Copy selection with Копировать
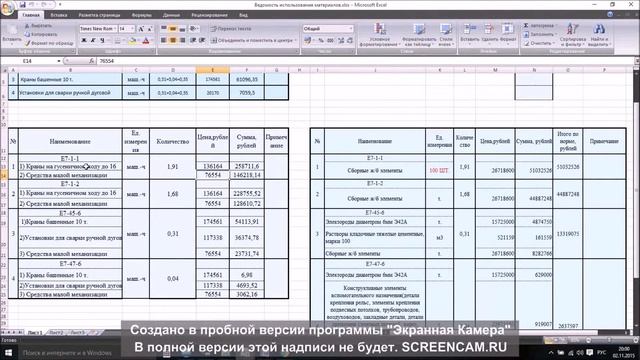This screenshot has width=640, height=360. point(40,34)
